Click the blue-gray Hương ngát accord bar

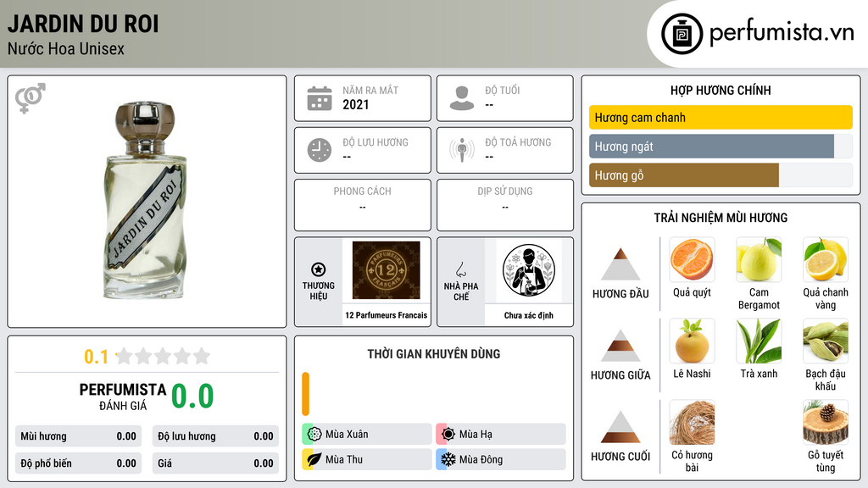tap(711, 146)
